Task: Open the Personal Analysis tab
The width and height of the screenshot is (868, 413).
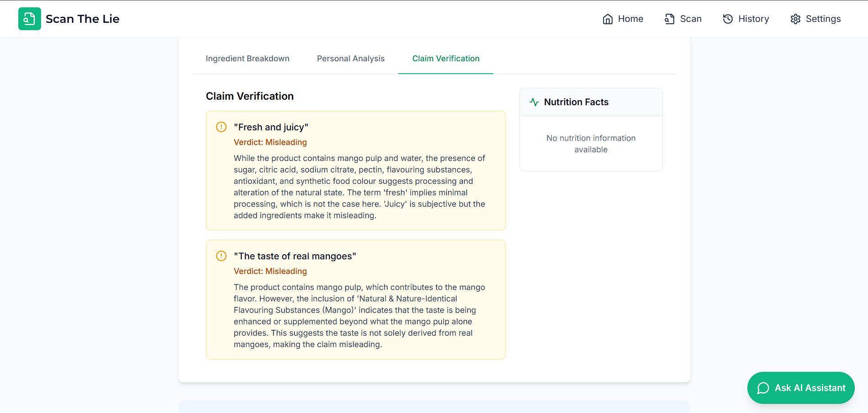Action: [x=350, y=59]
